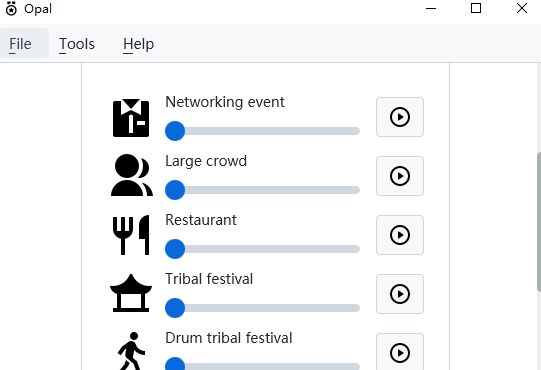Click the Opal app logo icon

11,9
